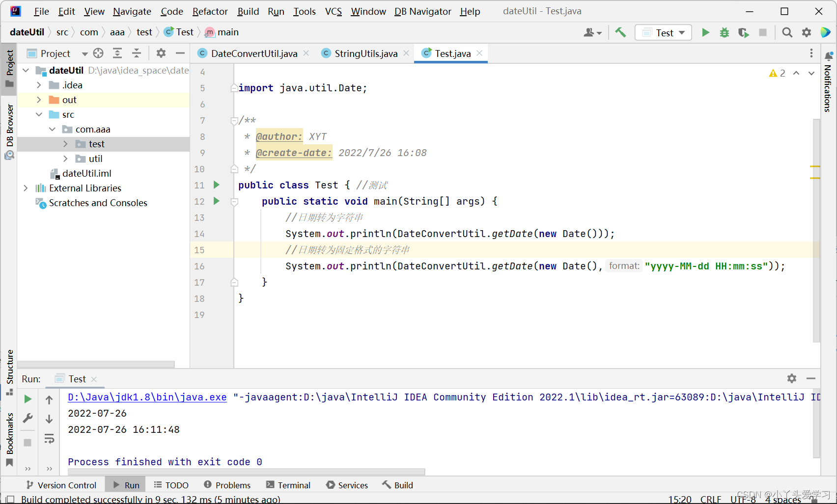This screenshot has height=504, width=837.
Task: Start debugging with the bug icon
Action: pyautogui.click(x=725, y=32)
